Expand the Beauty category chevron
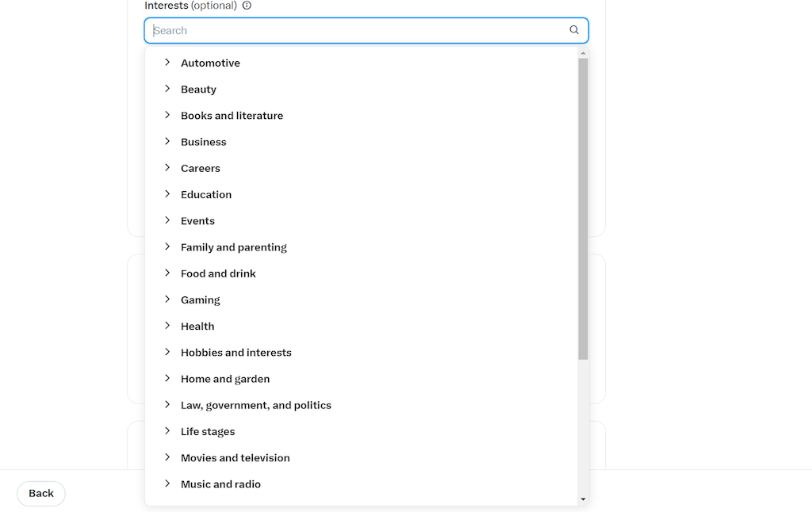 [x=167, y=89]
